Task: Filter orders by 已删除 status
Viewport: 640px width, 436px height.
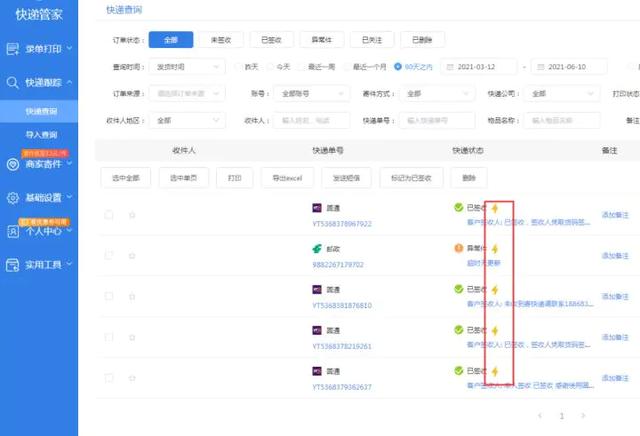Action: coord(422,40)
